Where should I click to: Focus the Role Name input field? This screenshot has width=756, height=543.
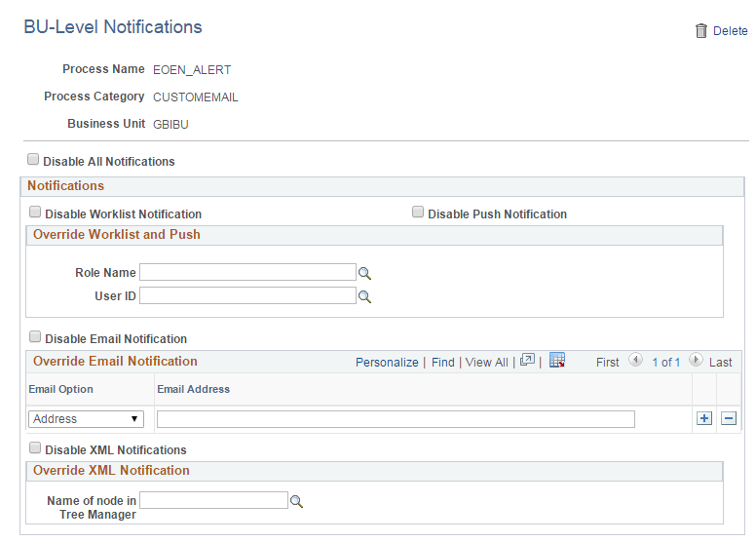(247, 272)
